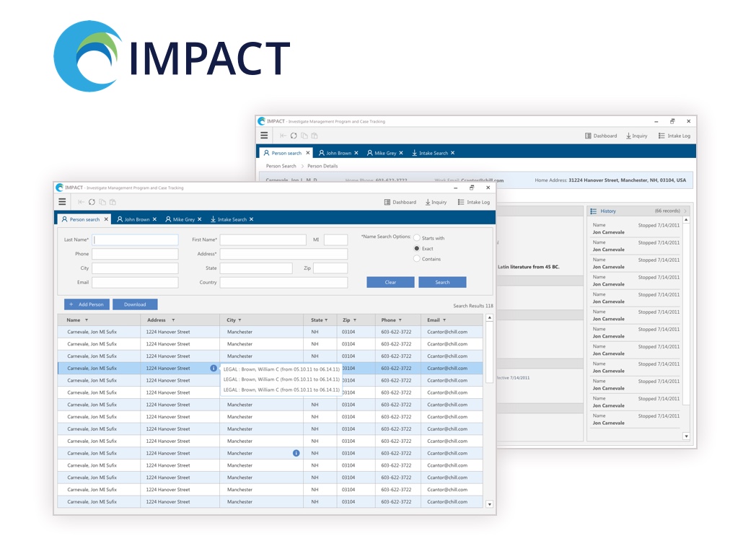This screenshot has width=756, height=541.
Task: Click scroll-down arrow of results table
Action: (489, 504)
